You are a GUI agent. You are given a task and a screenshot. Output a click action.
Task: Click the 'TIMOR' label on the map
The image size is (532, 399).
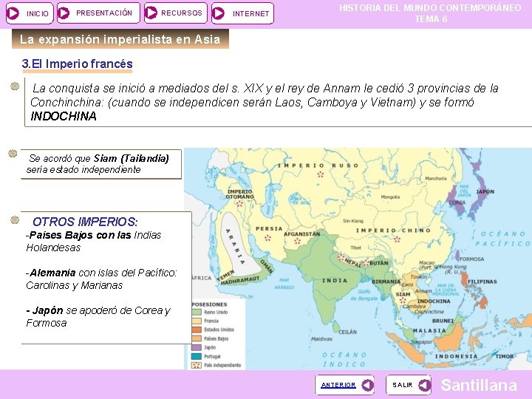coord(505,356)
